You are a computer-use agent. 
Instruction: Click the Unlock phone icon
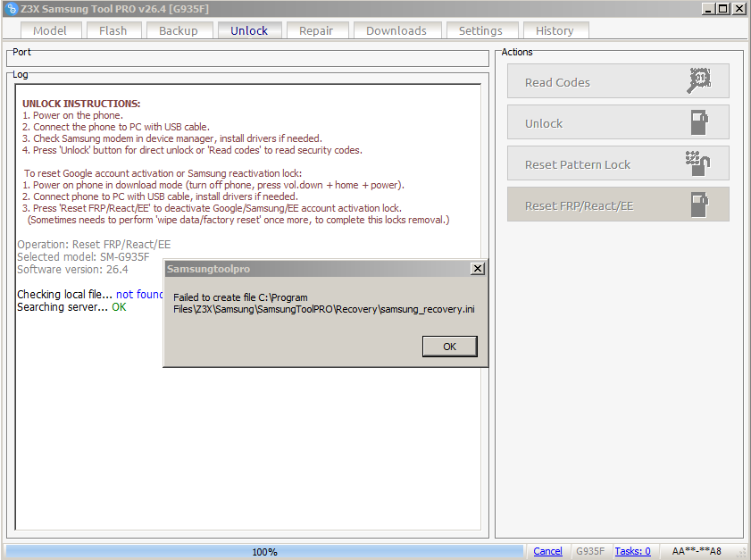tap(699, 122)
